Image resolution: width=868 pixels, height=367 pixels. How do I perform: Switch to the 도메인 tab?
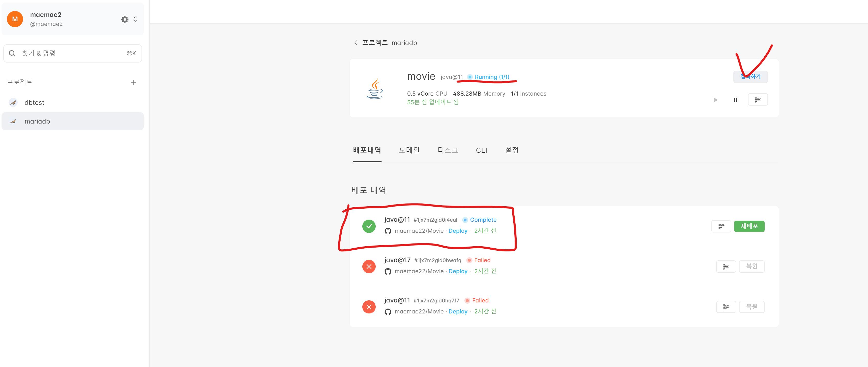(409, 150)
